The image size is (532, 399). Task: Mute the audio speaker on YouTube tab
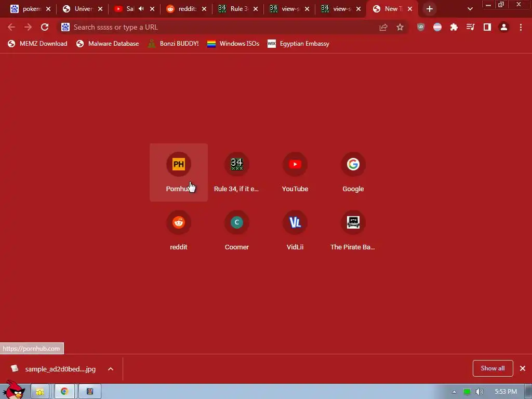[x=141, y=9]
